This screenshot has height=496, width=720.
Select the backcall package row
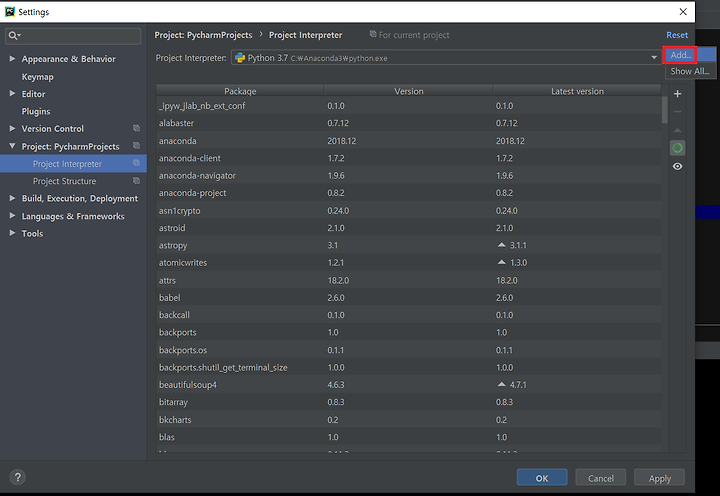pos(409,315)
